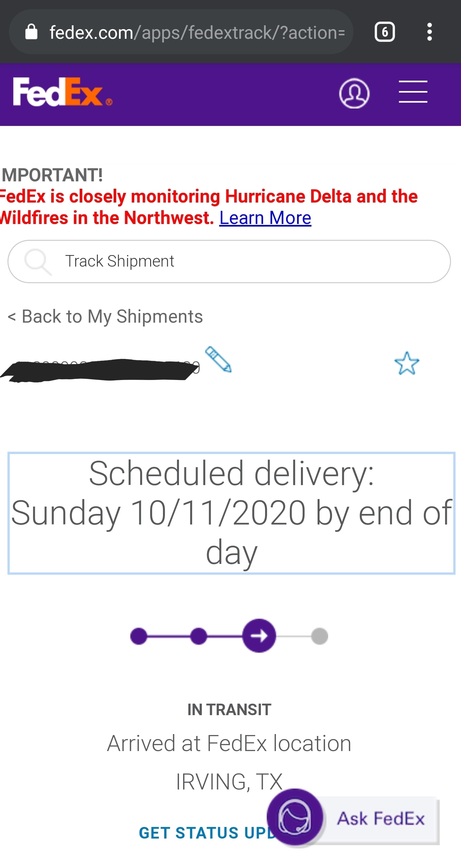Open the browser three-dot overflow menu
Screen dimensions: 461x868
[x=429, y=32]
